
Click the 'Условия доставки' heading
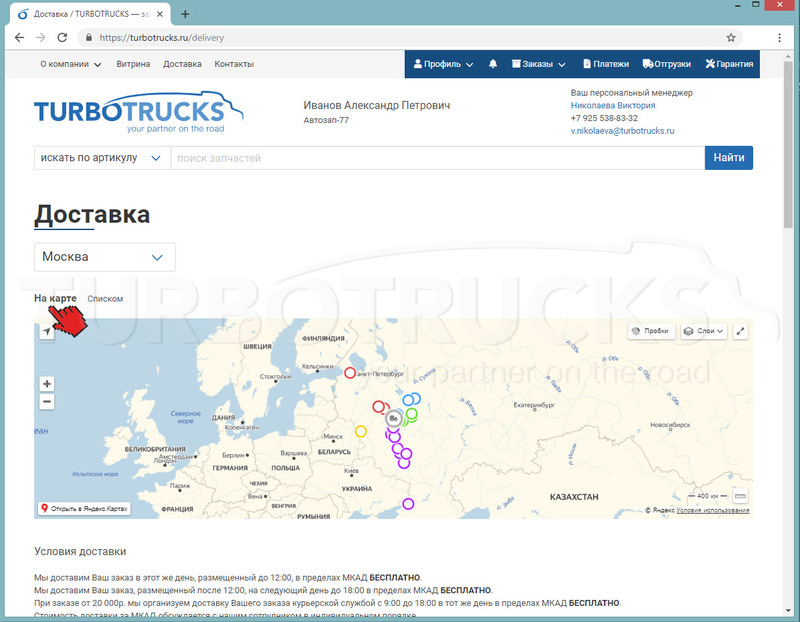[80, 552]
